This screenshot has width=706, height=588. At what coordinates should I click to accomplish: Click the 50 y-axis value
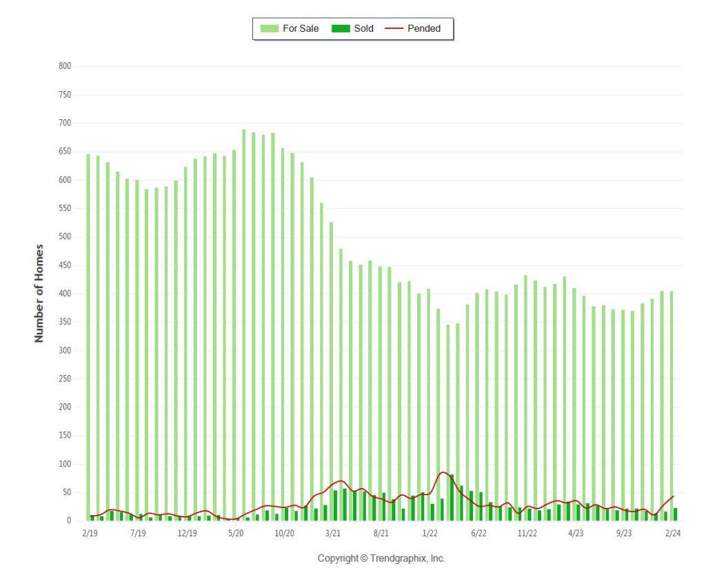pos(67,492)
